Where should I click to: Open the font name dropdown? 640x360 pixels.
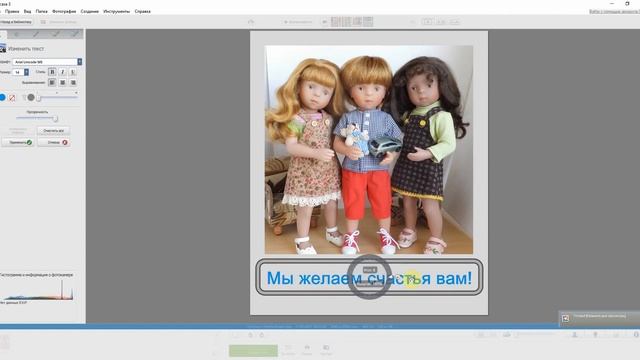click(x=80, y=62)
